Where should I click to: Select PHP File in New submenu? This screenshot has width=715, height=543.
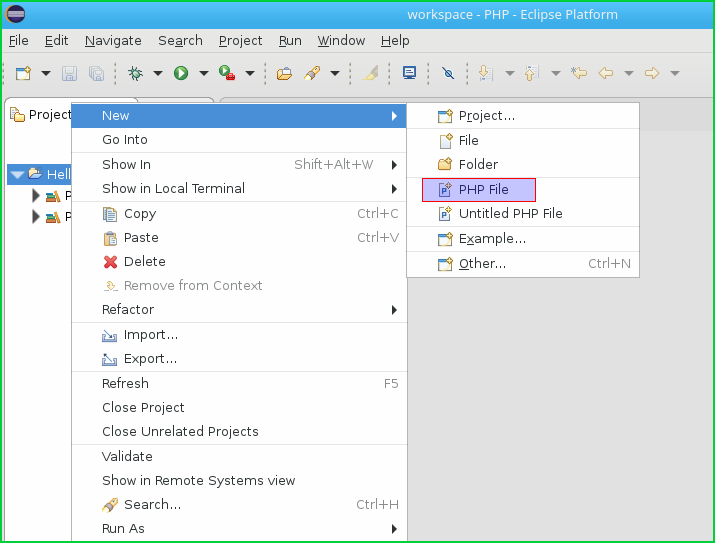523,190
